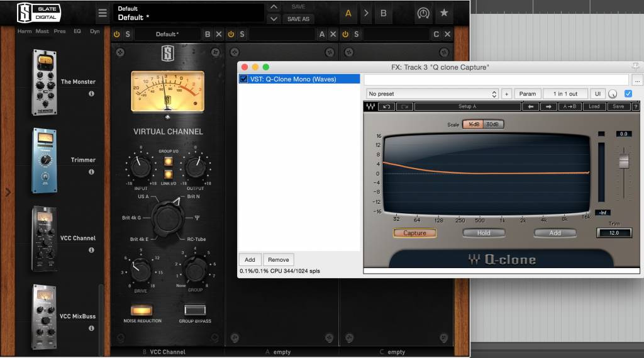644x358 pixels.
Task: Show info for The Monster module
Action: [x=91, y=94]
